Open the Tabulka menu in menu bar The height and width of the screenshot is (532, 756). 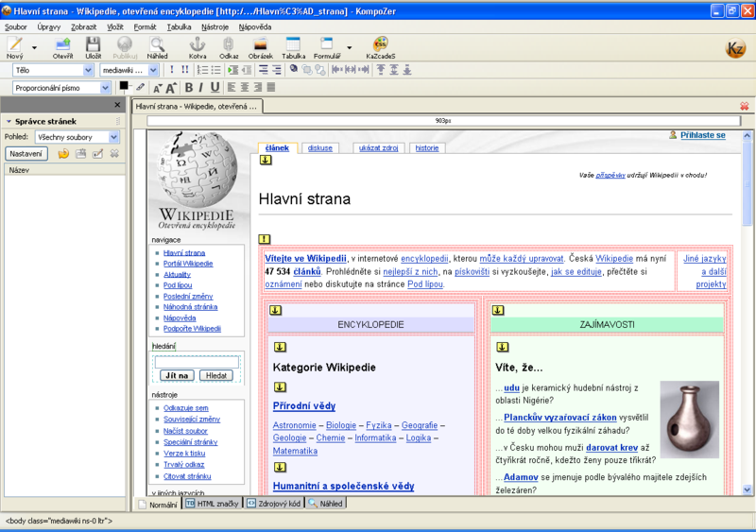point(179,27)
